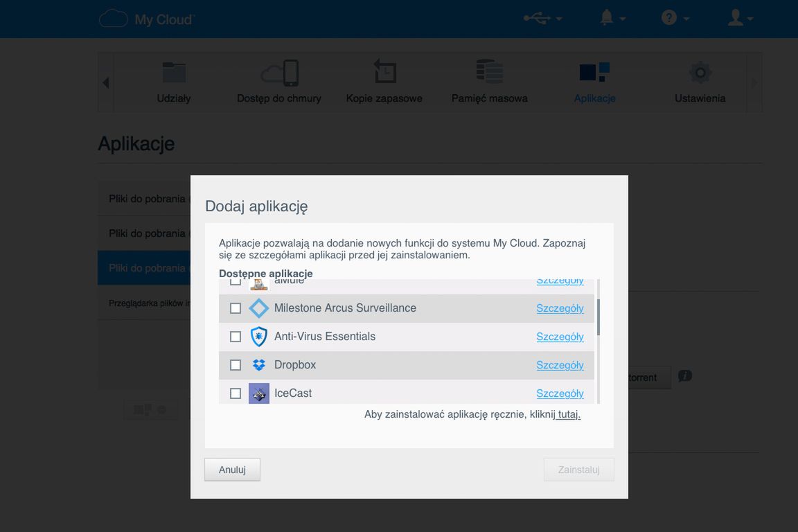Click the 'tutaj' manual install link
Viewport: 798px width, 532px height.
point(569,414)
